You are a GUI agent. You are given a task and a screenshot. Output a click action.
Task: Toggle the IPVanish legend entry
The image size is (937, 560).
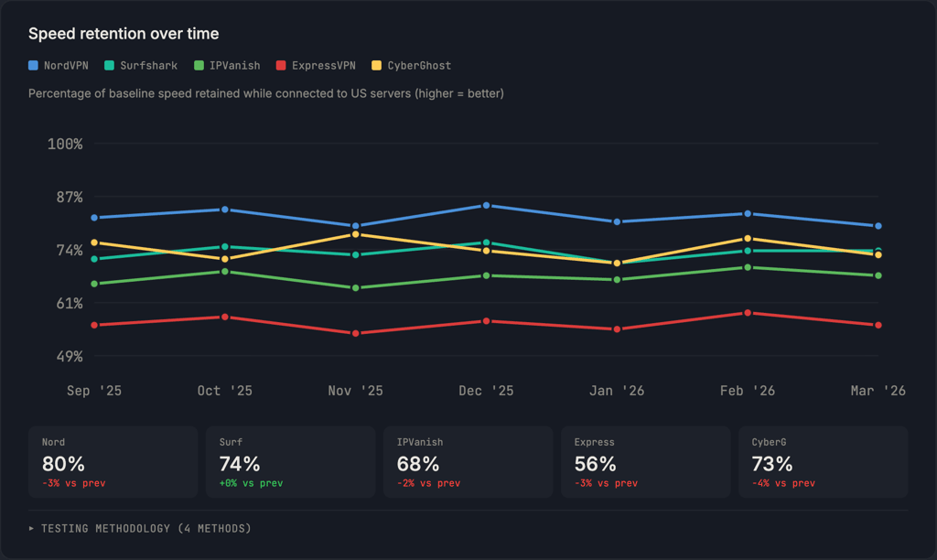coord(227,66)
